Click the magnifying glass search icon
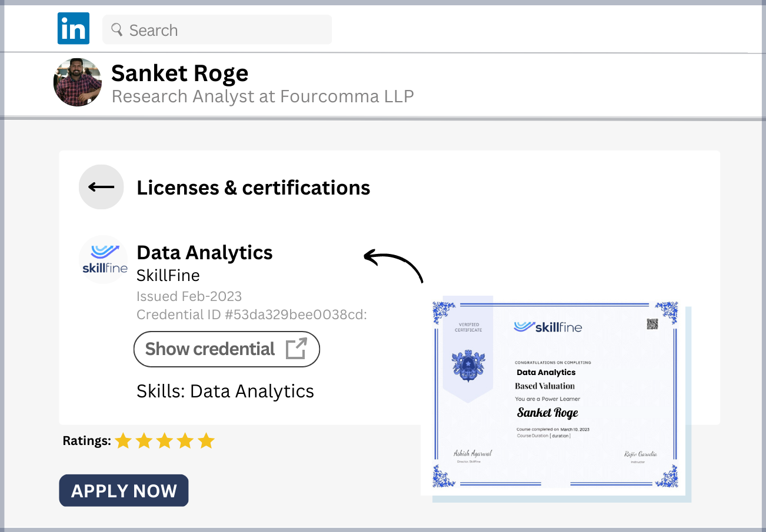Viewport: 766px width, 532px height. tap(116, 29)
